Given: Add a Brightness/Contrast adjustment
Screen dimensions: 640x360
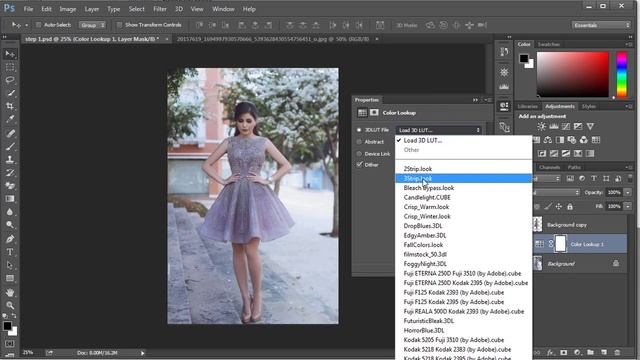Looking at the screenshot, I should [x=541, y=127].
